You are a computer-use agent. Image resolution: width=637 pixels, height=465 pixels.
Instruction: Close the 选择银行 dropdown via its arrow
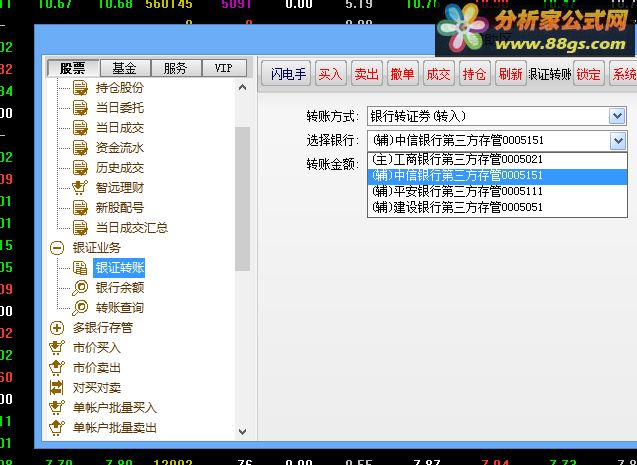pos(618,141)
